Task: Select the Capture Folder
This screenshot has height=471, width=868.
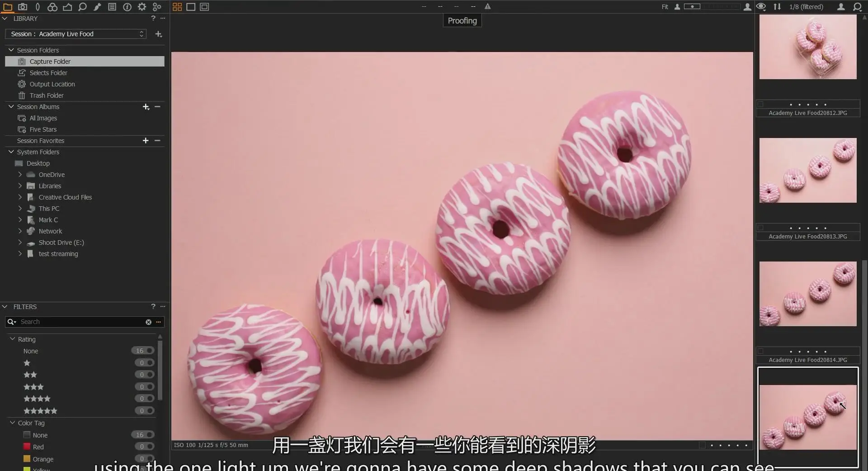Action: (x=85, y=61)
